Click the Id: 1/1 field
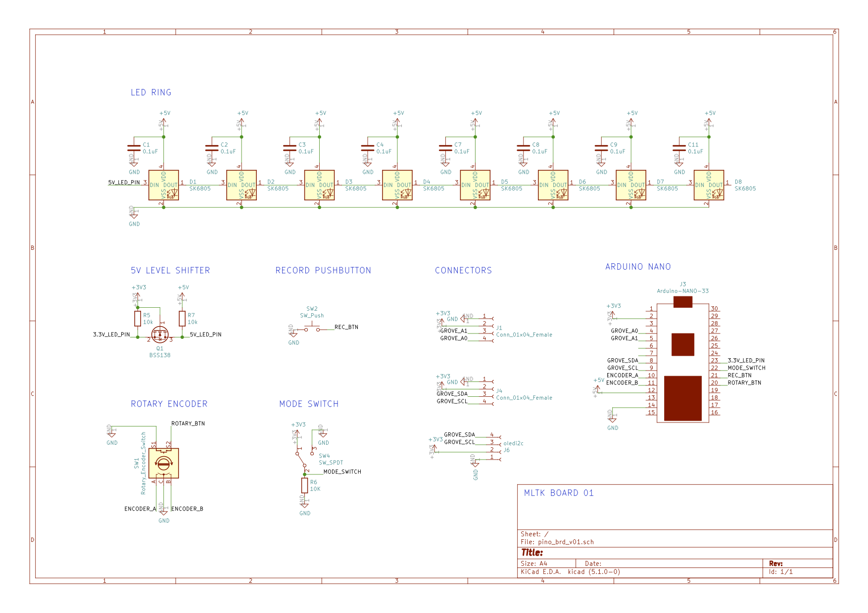868x613 pixels. 781,572
